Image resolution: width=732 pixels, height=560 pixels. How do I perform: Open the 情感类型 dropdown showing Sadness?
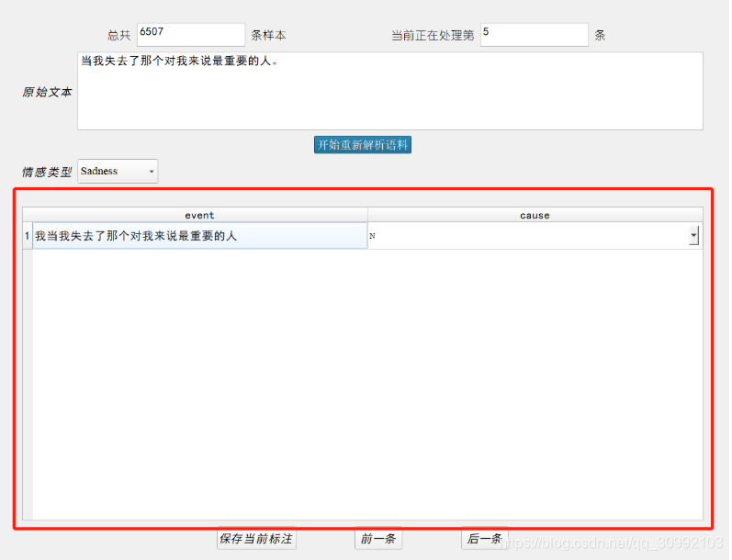118,172
